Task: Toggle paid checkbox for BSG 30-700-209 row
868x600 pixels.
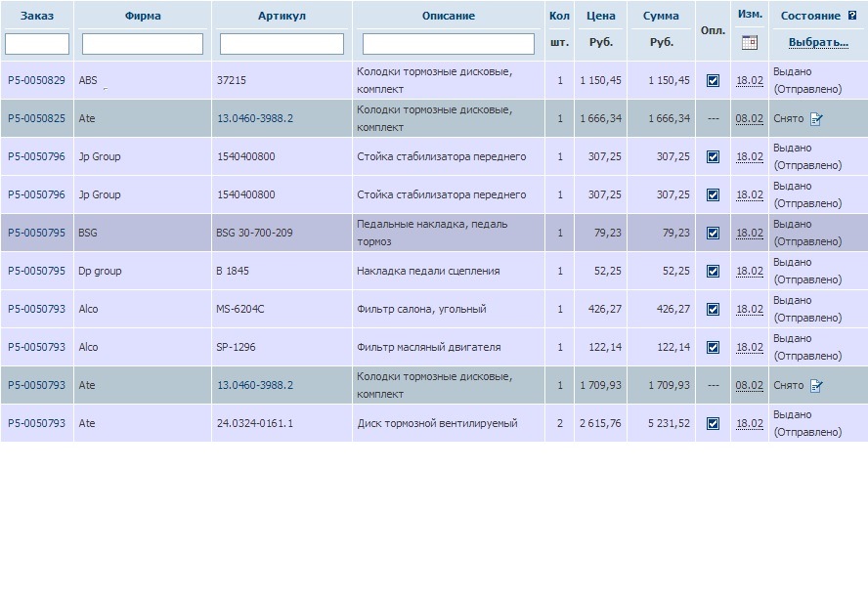Action: pos(713,233)
